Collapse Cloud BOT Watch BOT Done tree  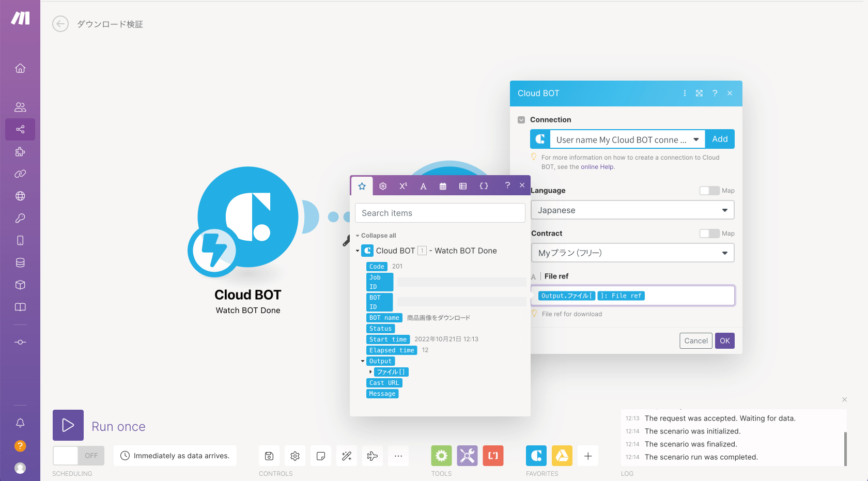(x=358, y=251)
